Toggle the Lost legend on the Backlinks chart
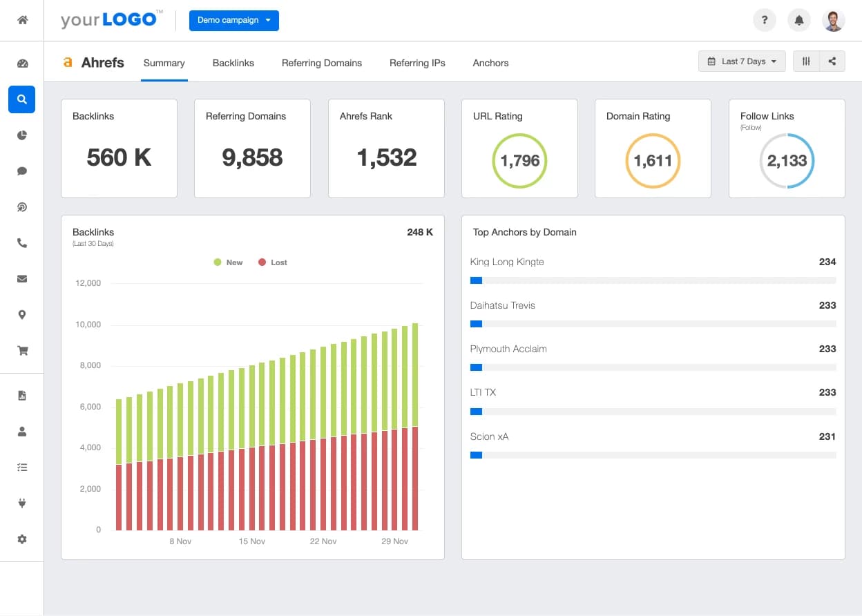Viewport: 862px width, 616px height. [272, 262]
